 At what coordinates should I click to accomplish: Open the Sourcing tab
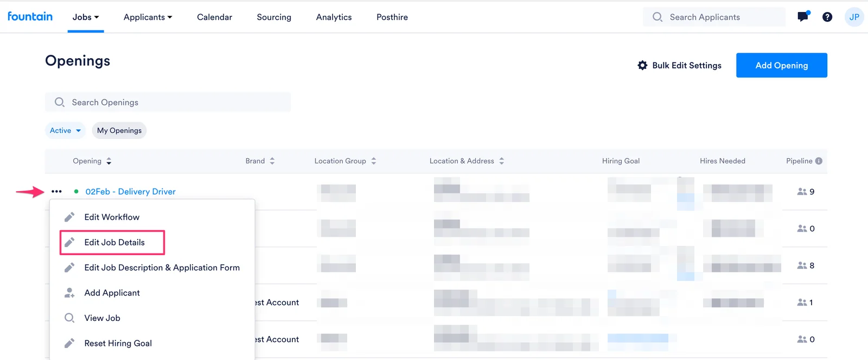(274, 17)
